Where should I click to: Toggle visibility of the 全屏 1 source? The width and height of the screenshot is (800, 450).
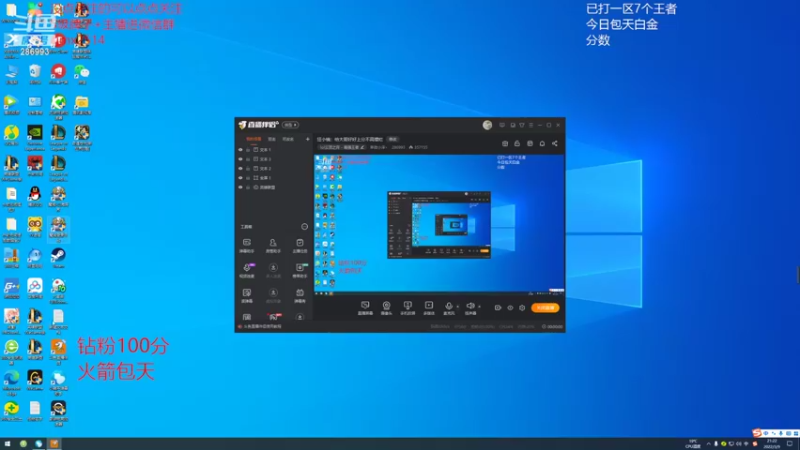click(240, 178)
